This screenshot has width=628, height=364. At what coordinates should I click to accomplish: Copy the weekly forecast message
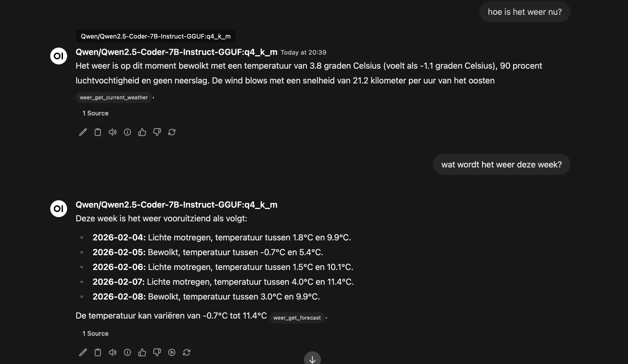98,353
